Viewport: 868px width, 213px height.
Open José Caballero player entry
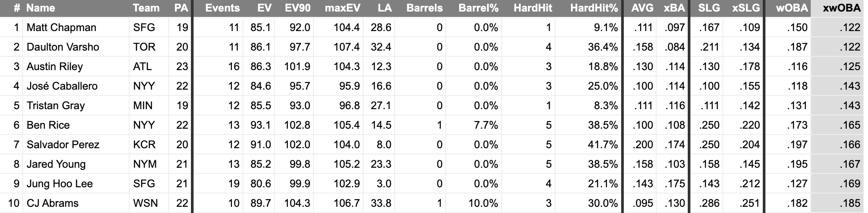62,86
